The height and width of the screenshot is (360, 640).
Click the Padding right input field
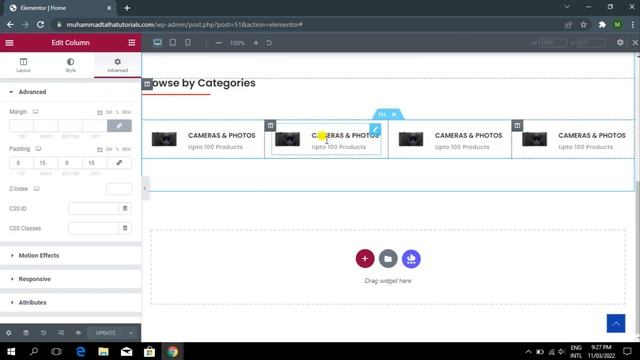[46, 163]
